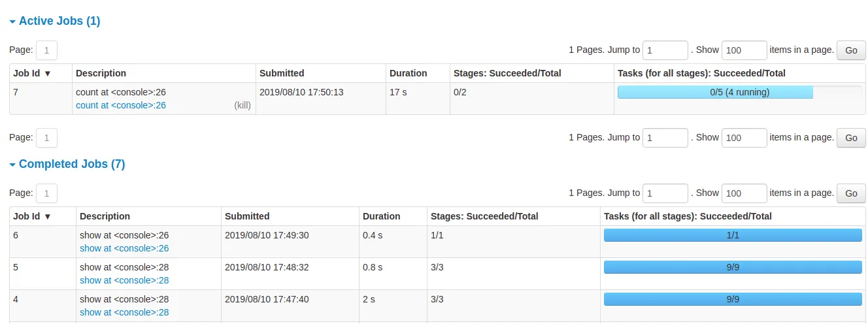Open job 5 show at <console>:28 link
Screen dimensions: 868x324
tap(124, 280)
